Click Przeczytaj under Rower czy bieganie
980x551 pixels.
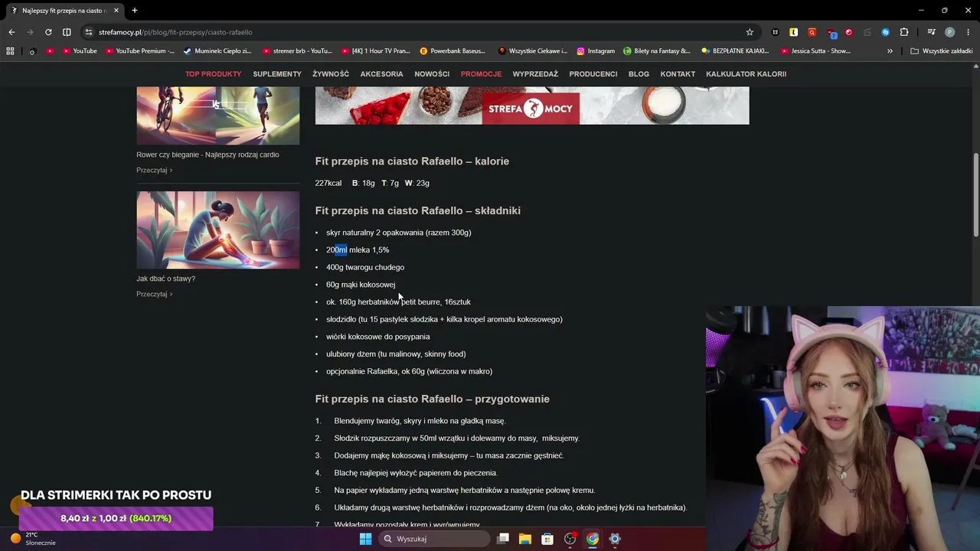tap(154, 170)
